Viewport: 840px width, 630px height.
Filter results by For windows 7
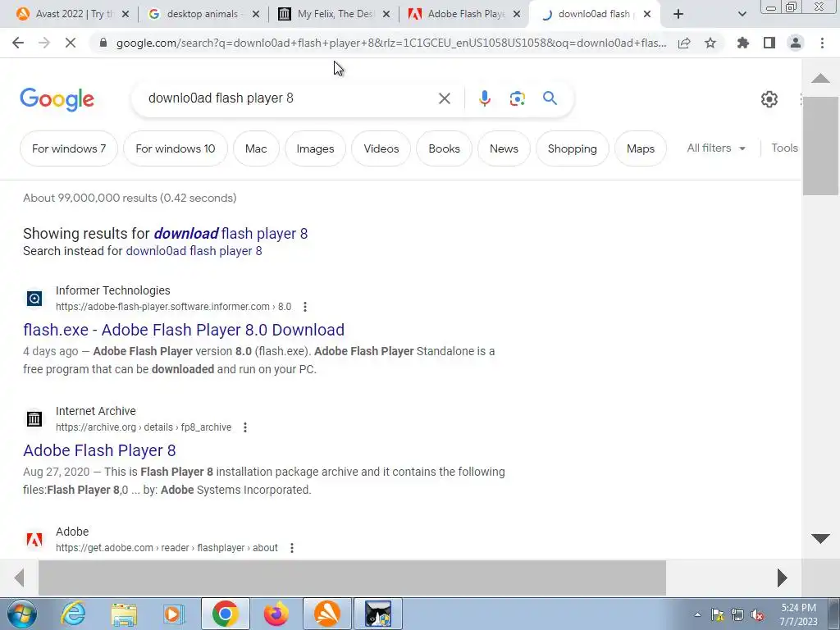click(69, 148)
